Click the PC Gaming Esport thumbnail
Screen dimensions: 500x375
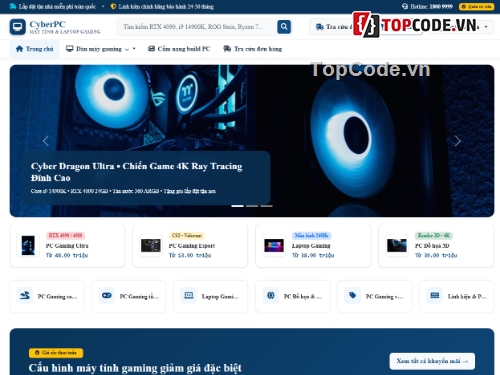[151, 245]
